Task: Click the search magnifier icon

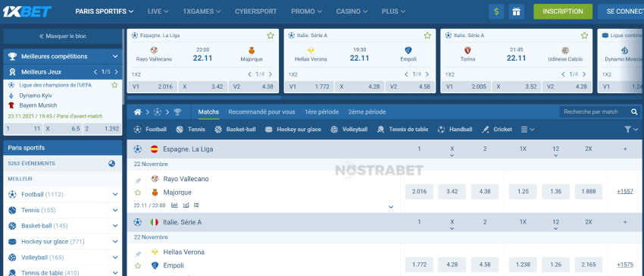Action: (634, 112)
